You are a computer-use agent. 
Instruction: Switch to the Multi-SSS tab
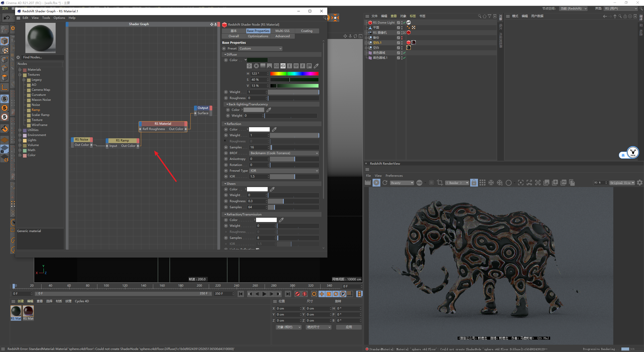[x=282, y=31]
